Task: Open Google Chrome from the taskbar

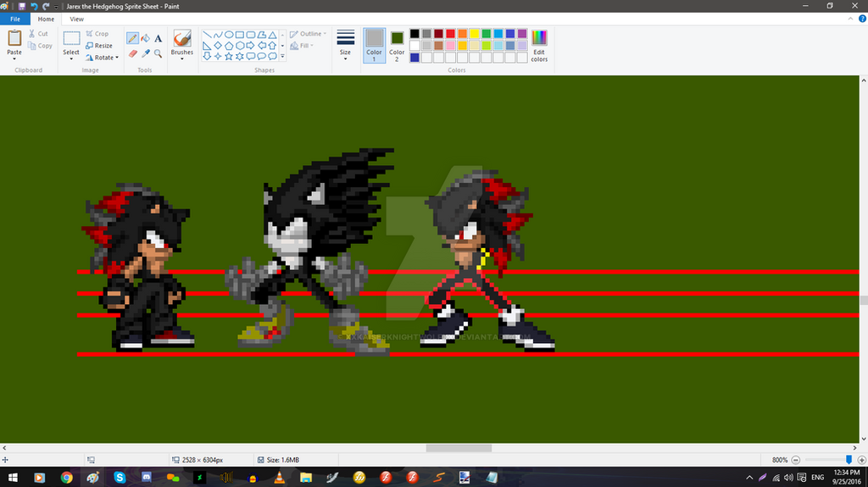Action: click(66, 477)
